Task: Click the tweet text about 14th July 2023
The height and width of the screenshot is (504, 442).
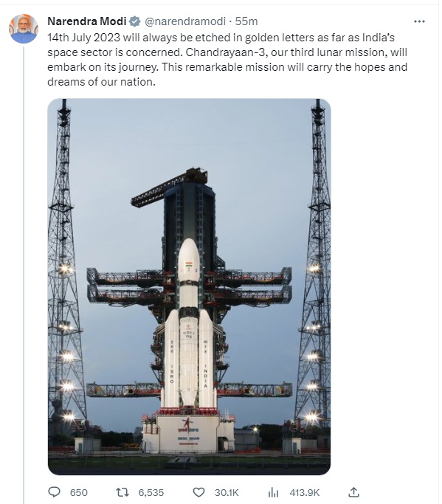Action: tap(227, 60)
